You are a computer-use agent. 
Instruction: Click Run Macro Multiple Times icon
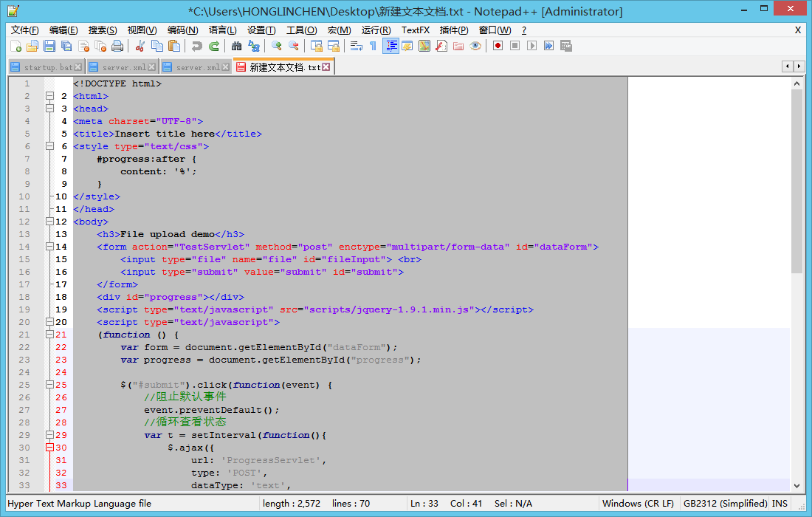point(548,46)
